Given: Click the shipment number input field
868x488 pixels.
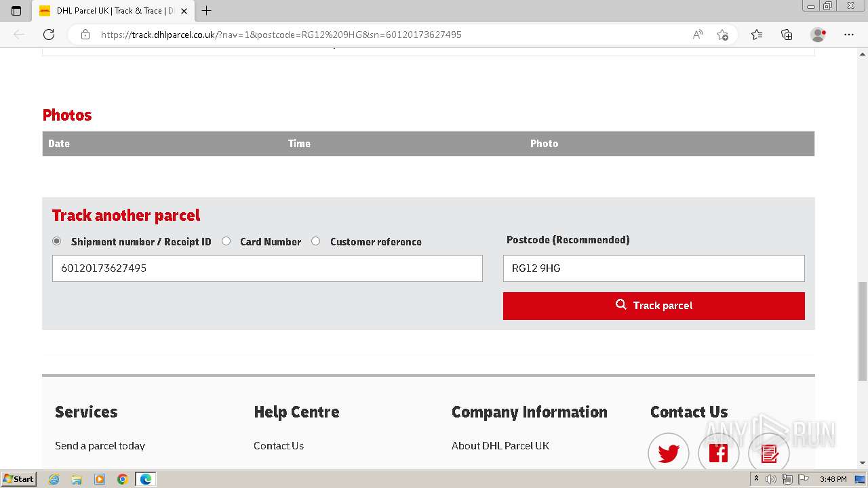Looking at the screenshot, I should [x=267, y=268].
